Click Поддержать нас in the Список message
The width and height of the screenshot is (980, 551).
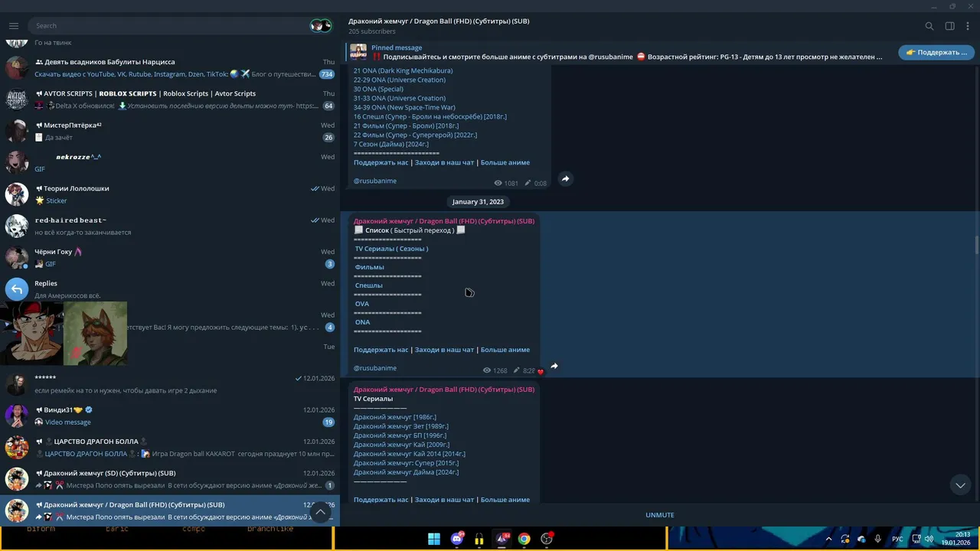(381, 350)
